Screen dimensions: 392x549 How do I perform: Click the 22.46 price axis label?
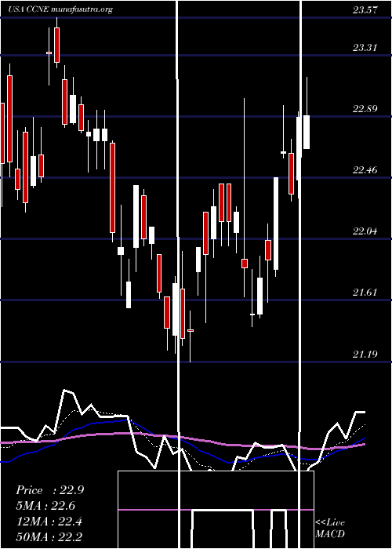pos(365,170)
